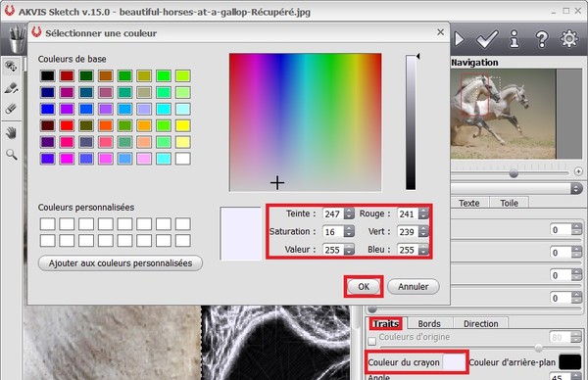Select the Hand pan tool
The height and width of the screenshot is (380, 588).
pyautogui.click(x=11, y=132)
